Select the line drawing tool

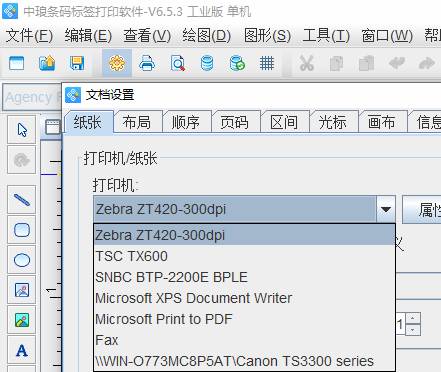coord(22,200)
